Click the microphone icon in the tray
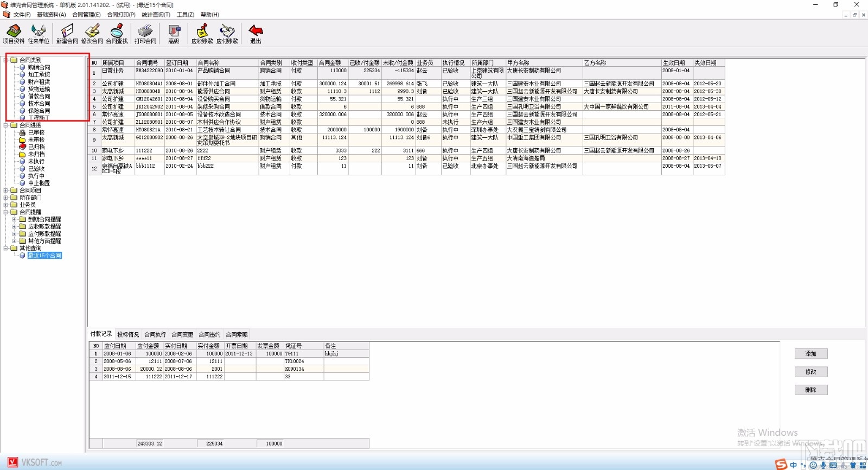Screen dimensions: 868x470 click(x=823, y=465)
